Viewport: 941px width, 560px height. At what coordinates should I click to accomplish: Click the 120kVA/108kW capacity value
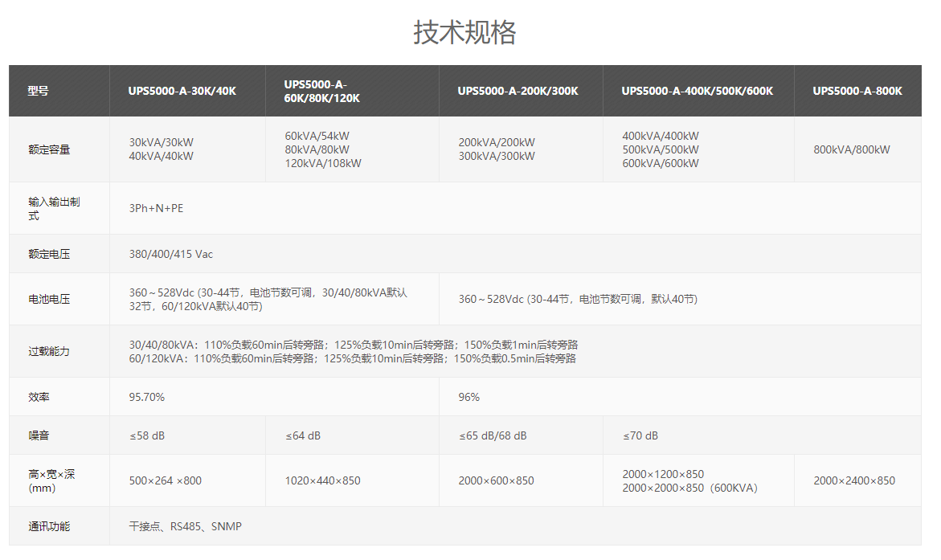323,163
